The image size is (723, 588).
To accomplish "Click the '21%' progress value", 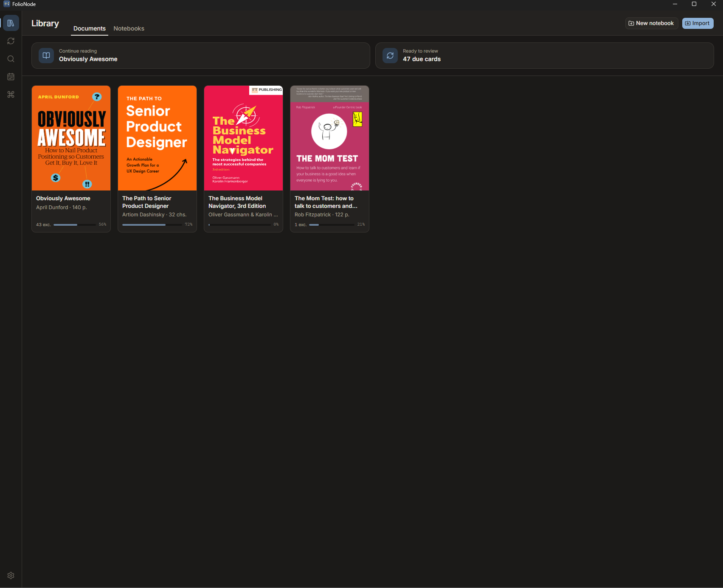I will coord(361,224).
